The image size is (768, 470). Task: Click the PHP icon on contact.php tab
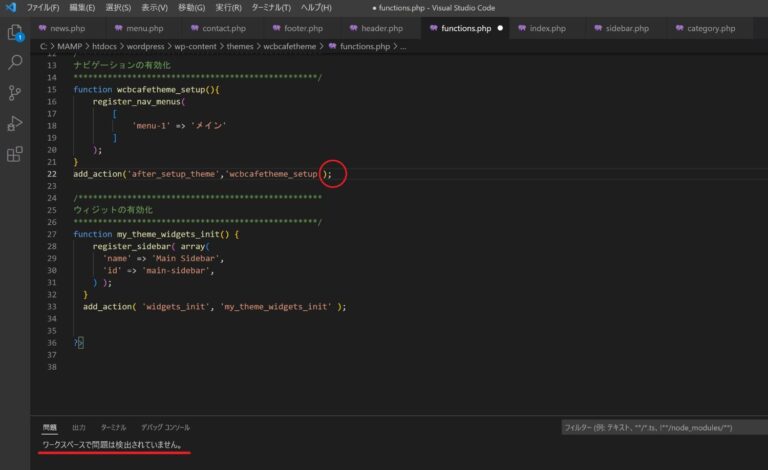coord(195,28)
